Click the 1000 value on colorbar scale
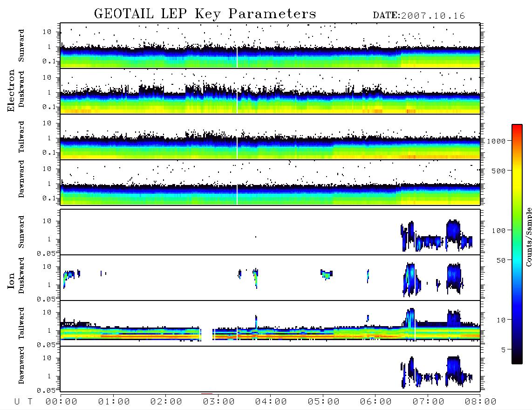Screen dimensions: 532x410 [x=497, y=141]
